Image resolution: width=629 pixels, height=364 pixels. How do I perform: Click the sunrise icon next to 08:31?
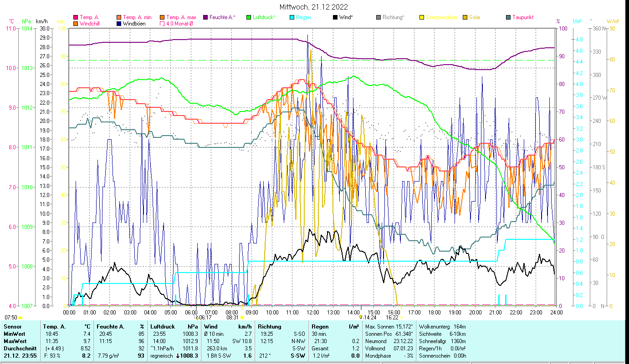(242, 318)
